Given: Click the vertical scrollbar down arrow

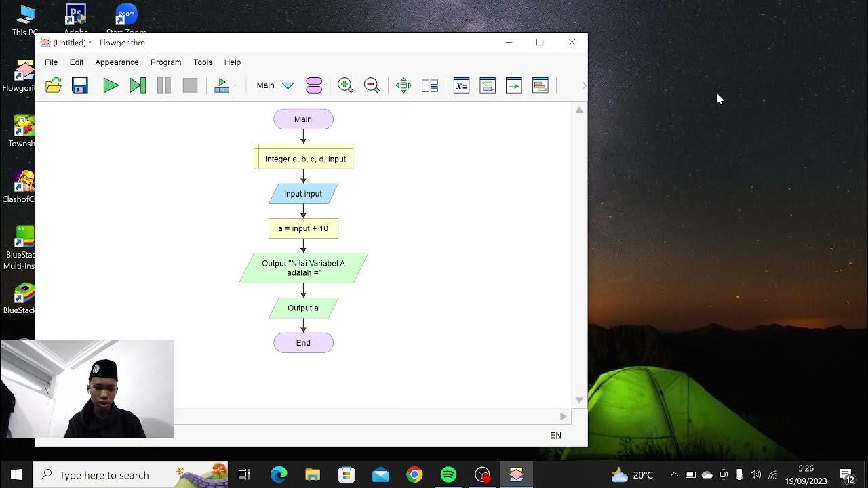Looking at the screenshot, I should pyautogui.click(x=579, y=401).
